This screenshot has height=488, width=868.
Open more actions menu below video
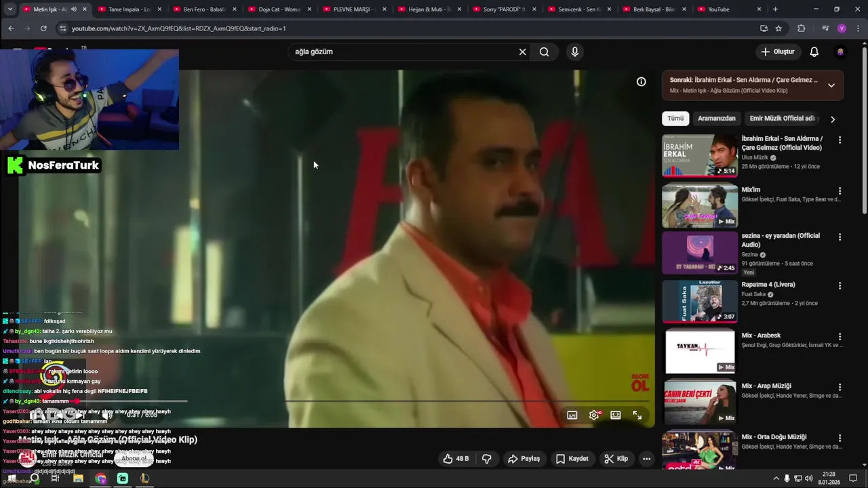click(x=646, y=459)
